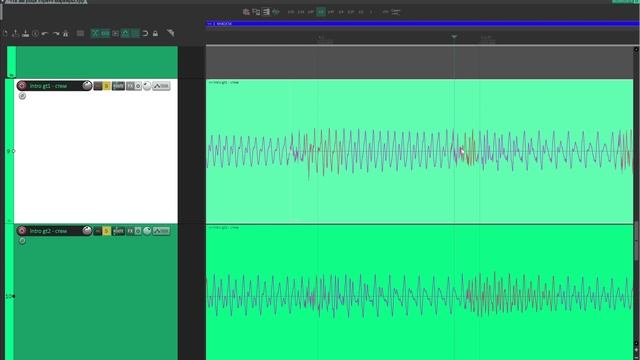Click the Undo toolbar icon
This screenshot has width=640, height=360.
click(45, 33)
